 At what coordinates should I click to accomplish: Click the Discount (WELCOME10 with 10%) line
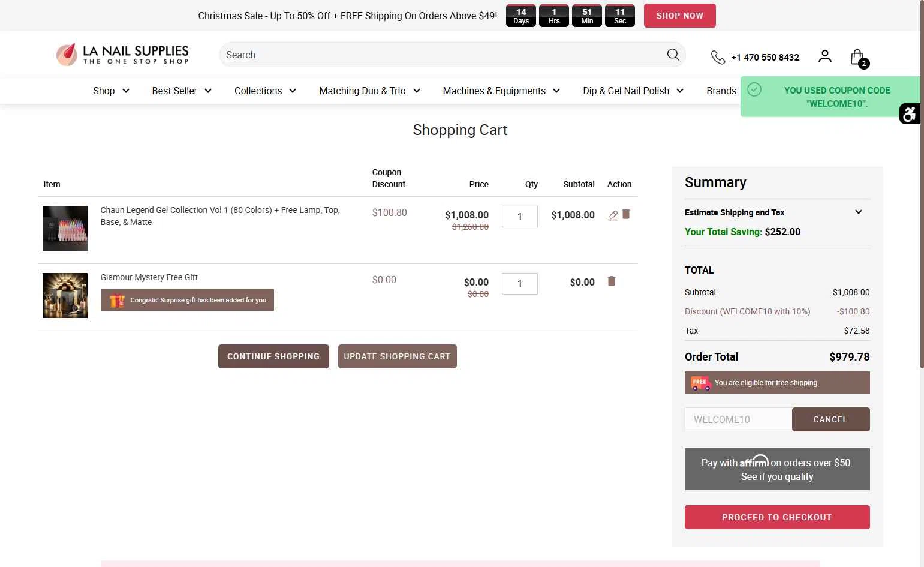(777, 311)
